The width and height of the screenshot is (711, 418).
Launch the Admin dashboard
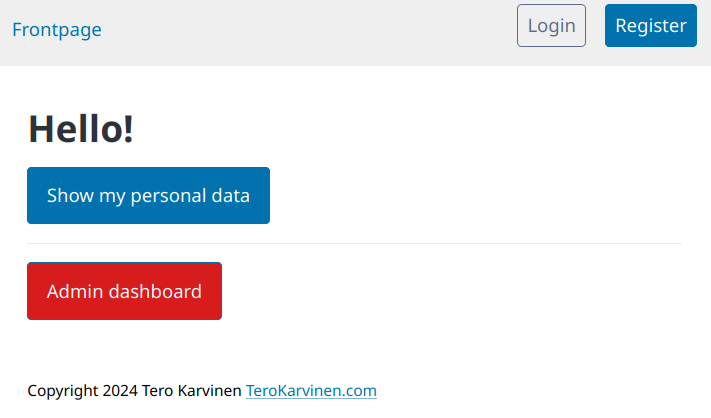[x=124, y=291]
